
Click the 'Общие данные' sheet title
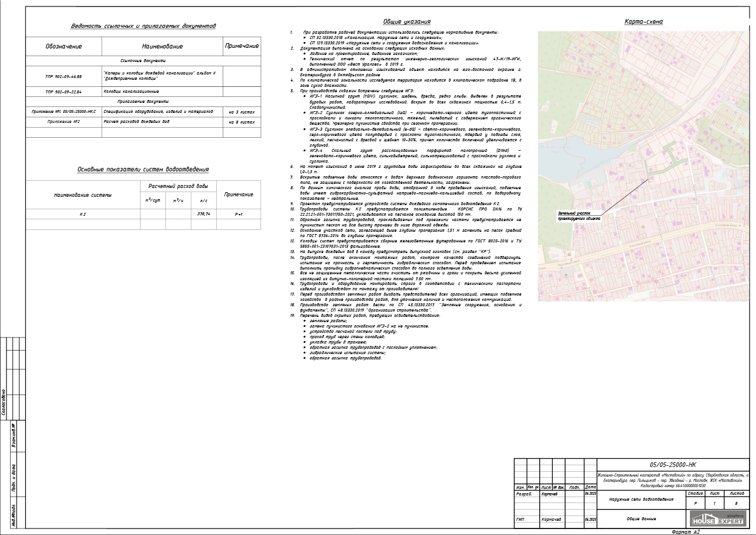641,519
